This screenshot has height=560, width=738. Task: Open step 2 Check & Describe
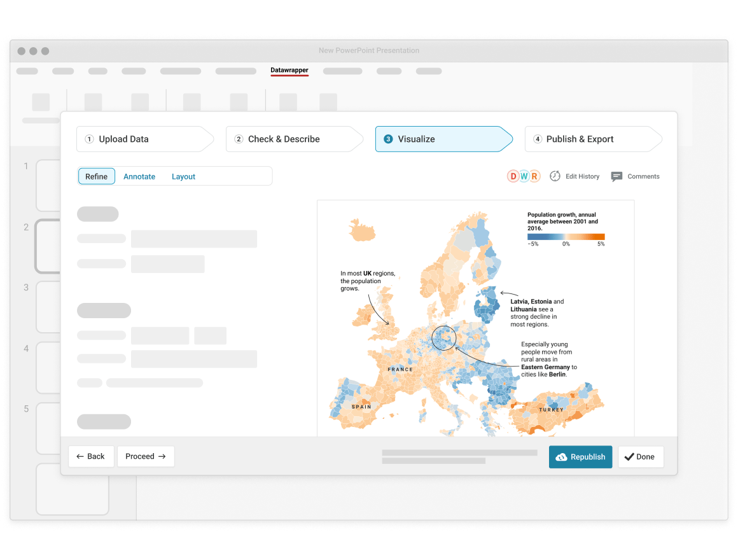285,139
